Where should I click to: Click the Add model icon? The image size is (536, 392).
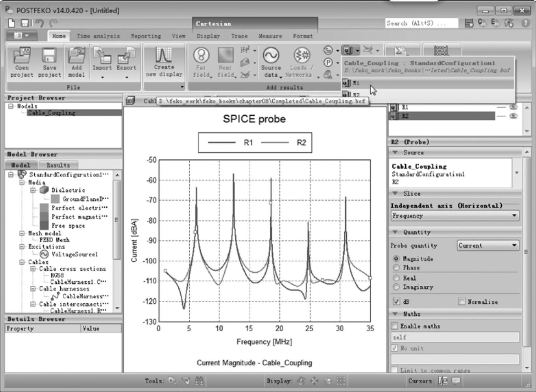click(76, 62)
